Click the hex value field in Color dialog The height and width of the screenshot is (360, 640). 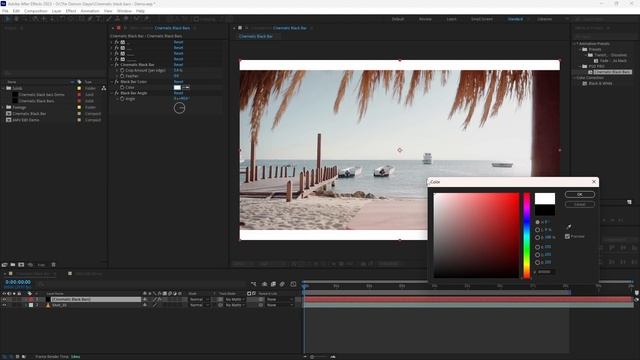point(545,272)
